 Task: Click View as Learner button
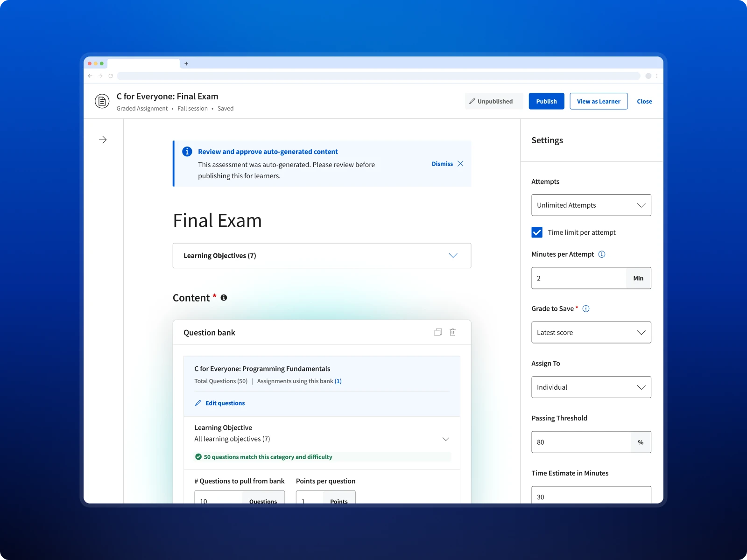[599, 101]
